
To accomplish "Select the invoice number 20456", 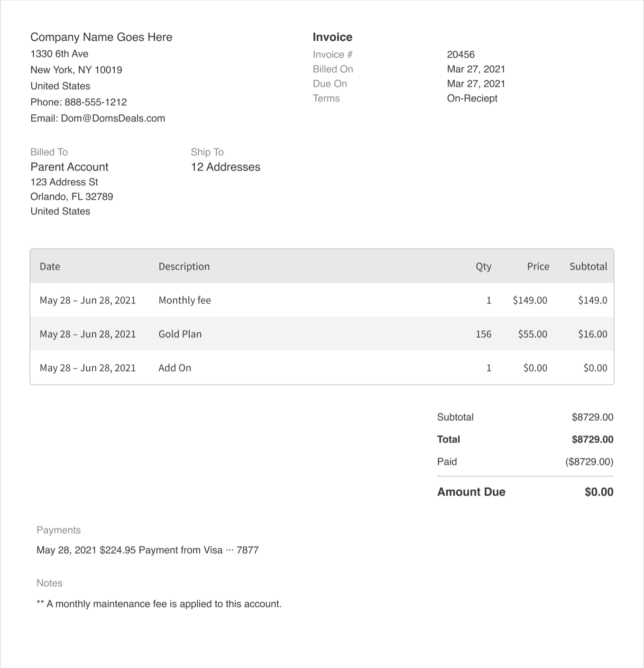I will click(461, 55).
